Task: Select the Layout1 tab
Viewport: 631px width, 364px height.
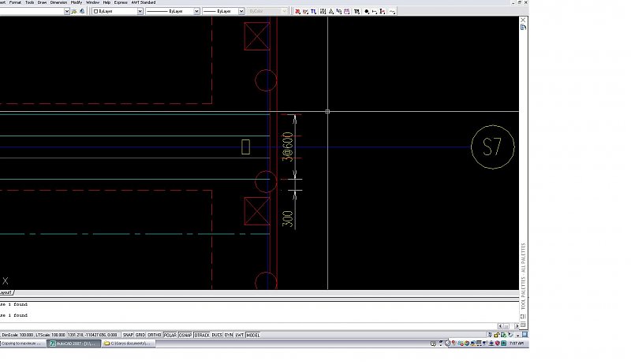Action: (x=6, y=292)
